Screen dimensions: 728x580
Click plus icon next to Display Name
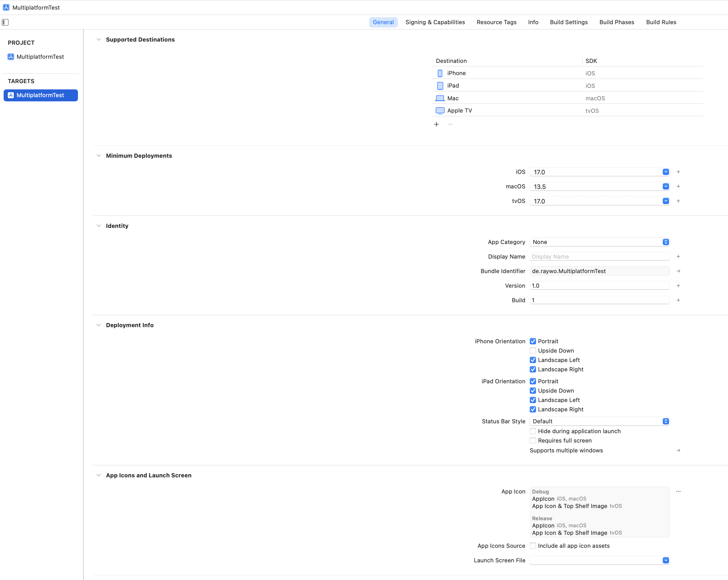678,256
